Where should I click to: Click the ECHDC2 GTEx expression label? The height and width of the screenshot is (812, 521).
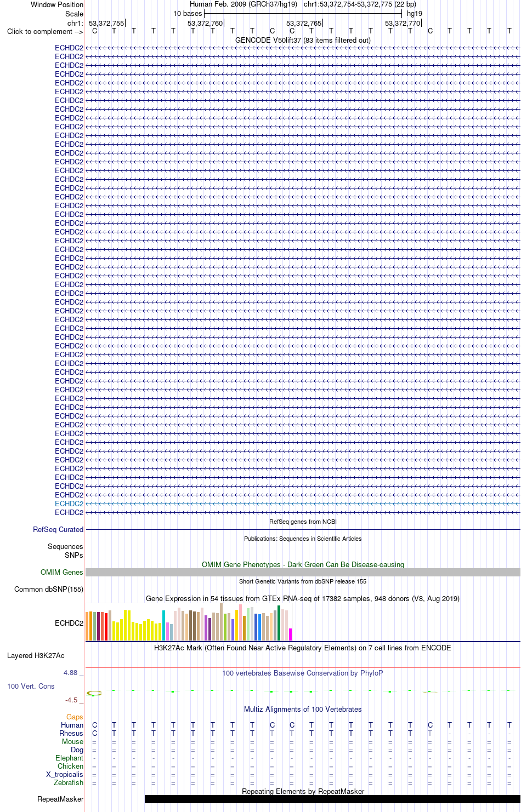(x=69, y=623)
